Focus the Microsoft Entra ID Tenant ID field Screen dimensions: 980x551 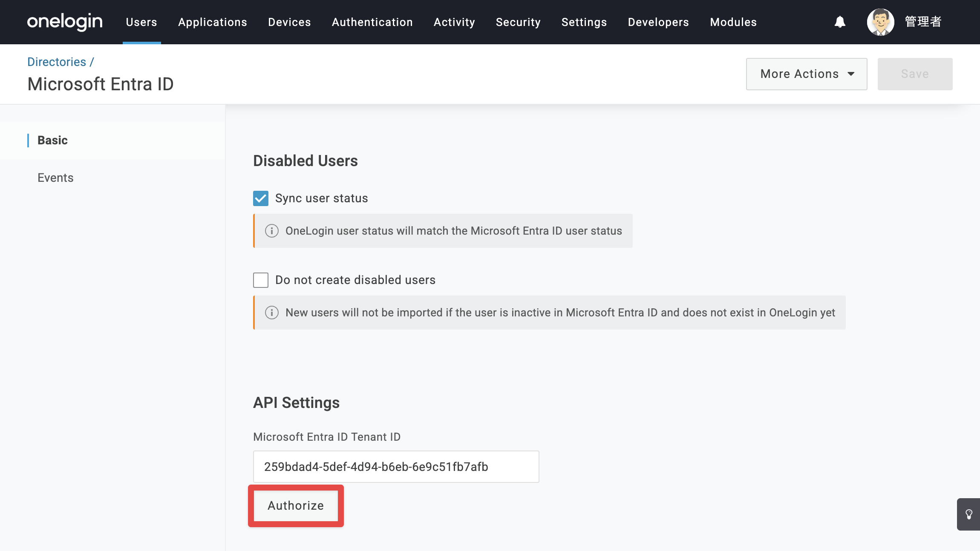pos(396,467)
